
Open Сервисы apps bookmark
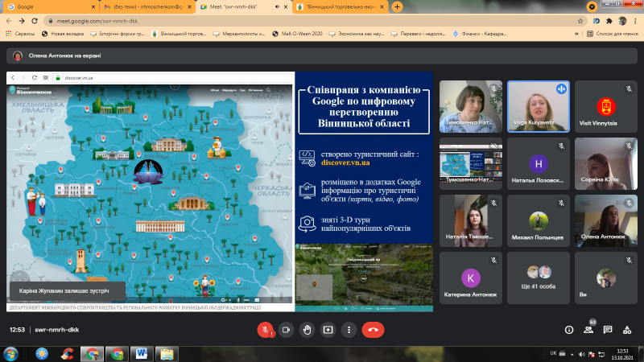[x=21, y=34]
